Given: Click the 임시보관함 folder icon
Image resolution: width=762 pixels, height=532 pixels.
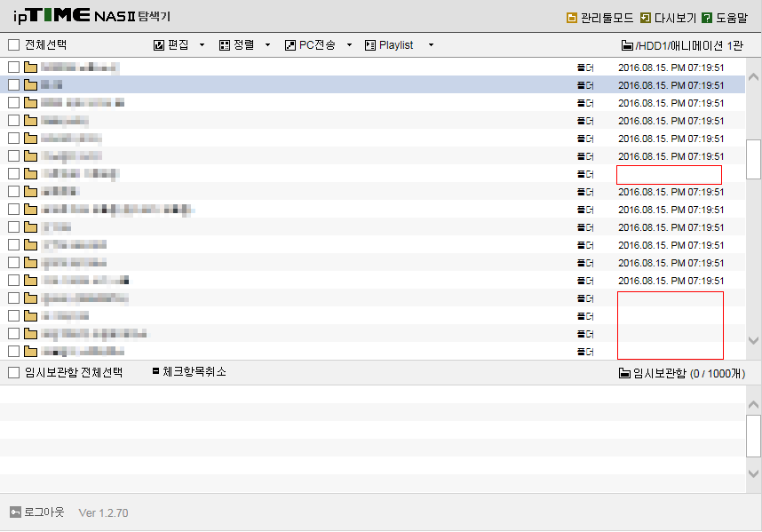Looking at the screenshot, I should click(624, 373).
